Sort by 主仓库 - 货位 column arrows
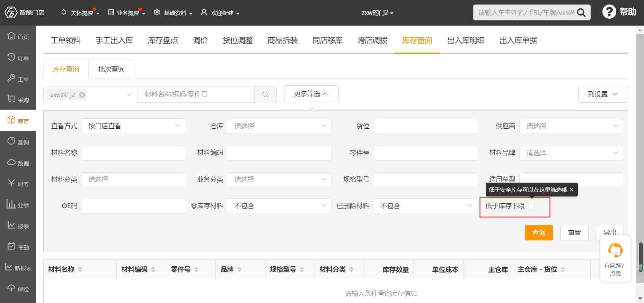Screen dimensions: 644x303 [563, 269]
